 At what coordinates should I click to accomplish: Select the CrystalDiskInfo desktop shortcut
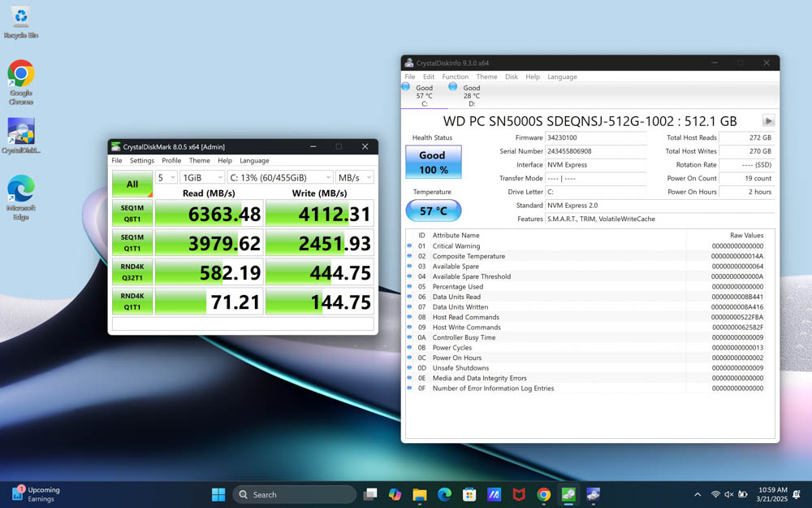tap(21, 136)
